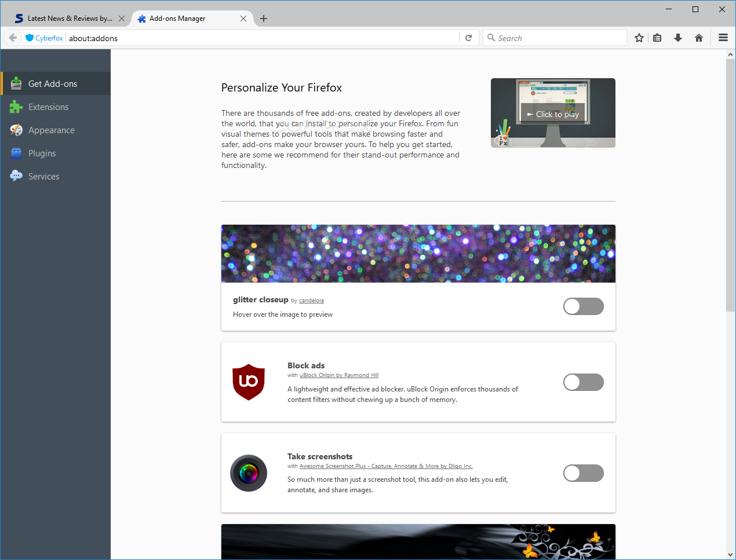Click to play the intro video

553,113
